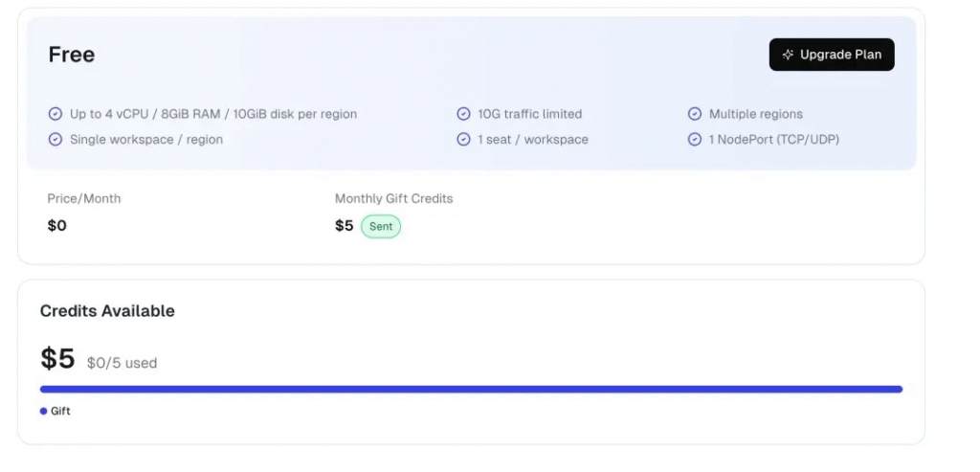Click the $0/5 used text
This screenshot has width=980, height=472.
122,364
